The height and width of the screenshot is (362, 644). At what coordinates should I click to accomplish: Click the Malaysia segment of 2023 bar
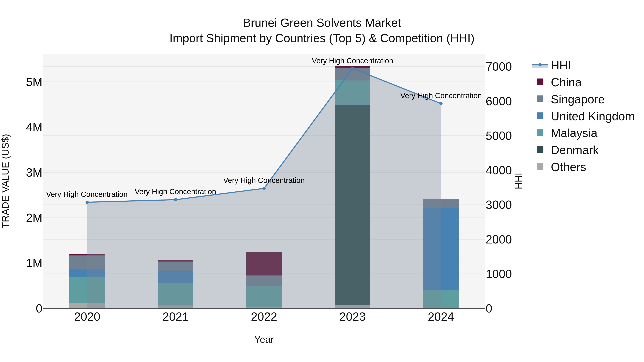[352, 93]
